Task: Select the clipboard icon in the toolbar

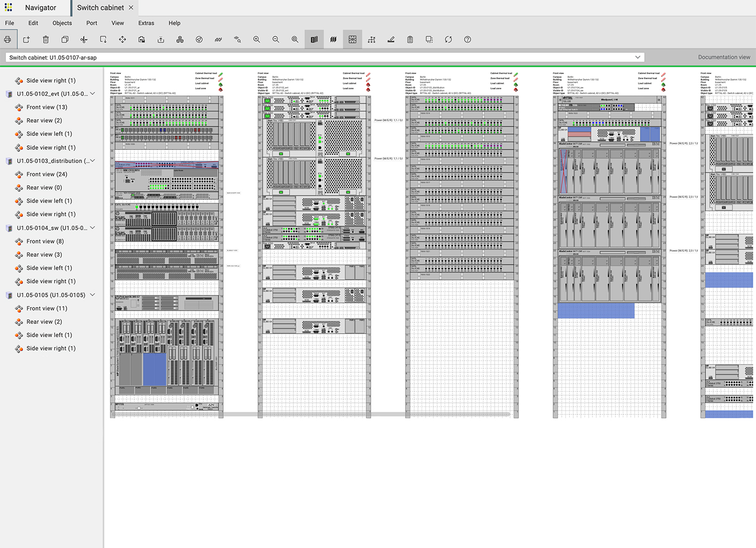Action: (410, 39)
